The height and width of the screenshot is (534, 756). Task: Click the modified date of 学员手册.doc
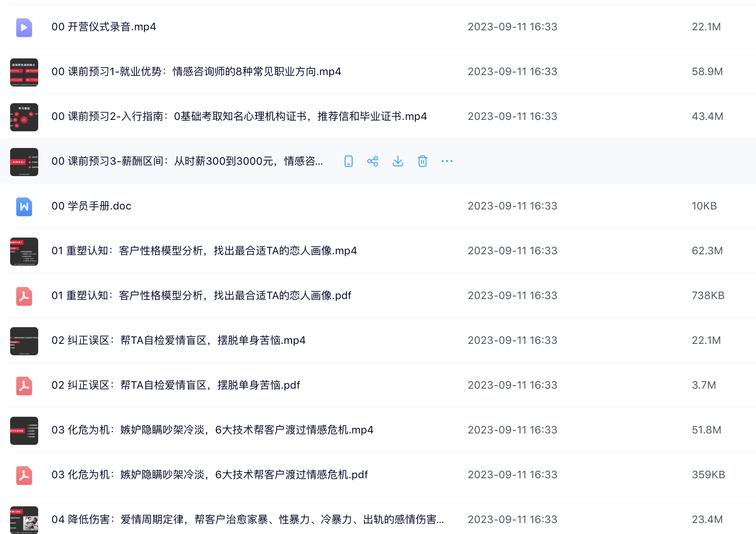pyautogui.click(x=512, y=206)
